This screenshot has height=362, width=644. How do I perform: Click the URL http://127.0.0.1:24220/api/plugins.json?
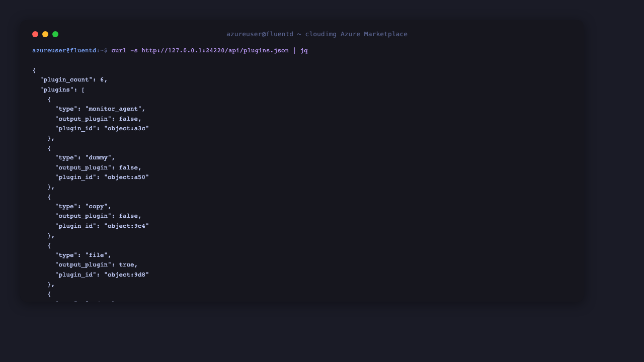coord(215,50)
